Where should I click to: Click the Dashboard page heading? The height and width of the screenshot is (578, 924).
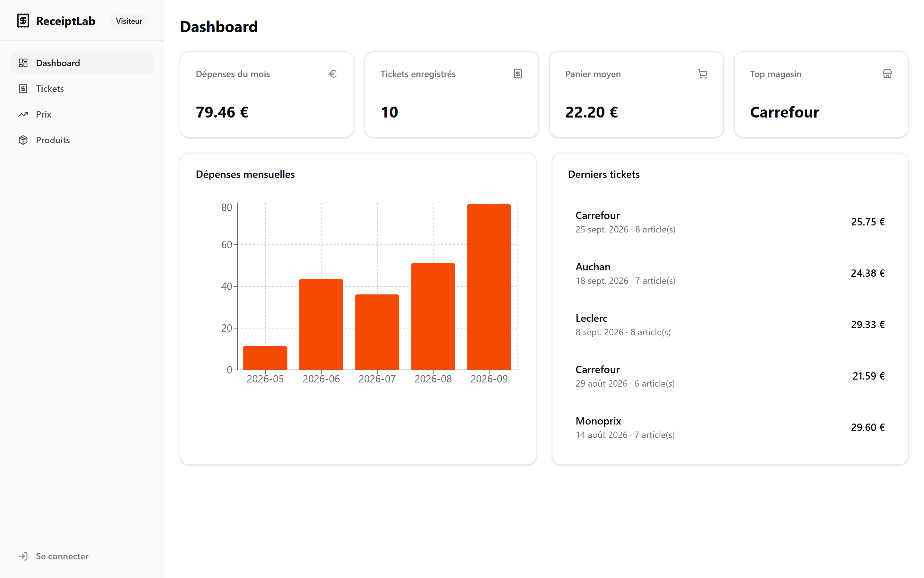pos(219,27)
